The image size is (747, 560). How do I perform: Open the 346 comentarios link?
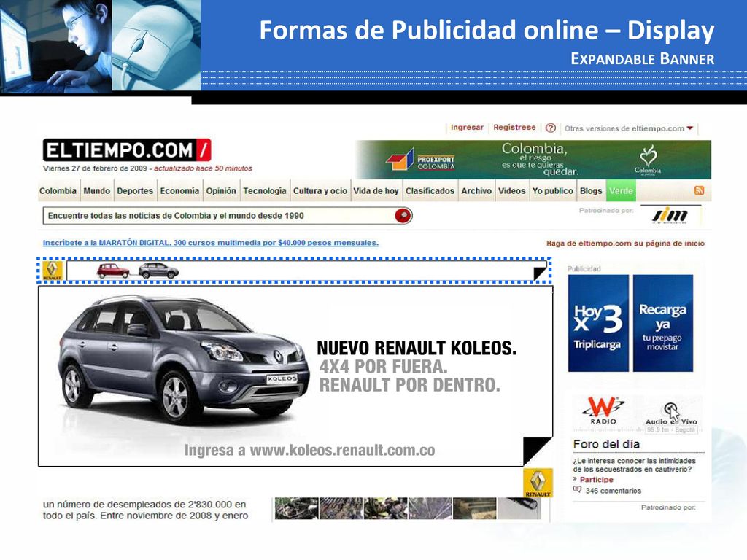click(x=613, y=491)
